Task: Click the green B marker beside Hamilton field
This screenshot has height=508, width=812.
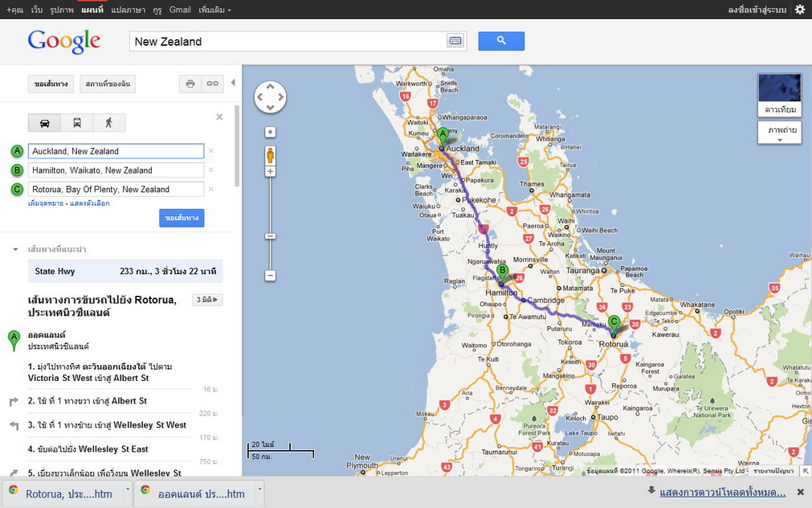Action: pos(17,170)
